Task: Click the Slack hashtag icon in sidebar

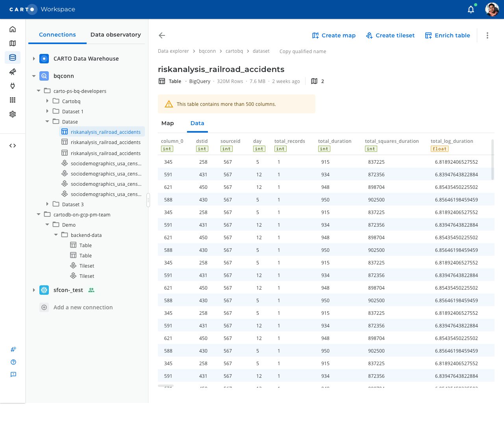Action: coord(13,349)
